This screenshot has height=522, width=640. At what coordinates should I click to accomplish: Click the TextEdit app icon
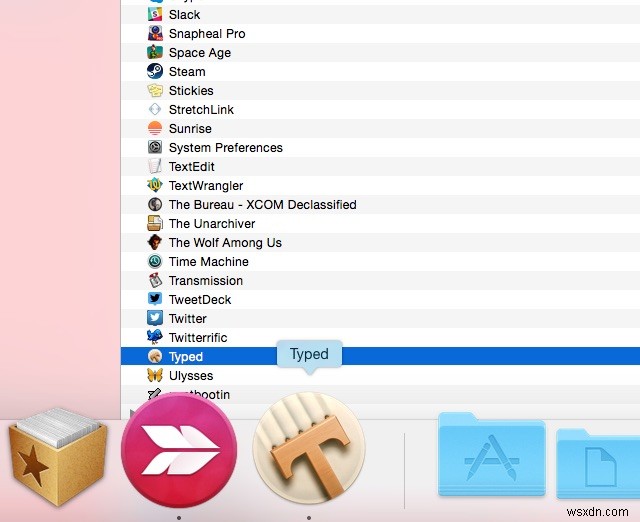click(x=155, y=167)
